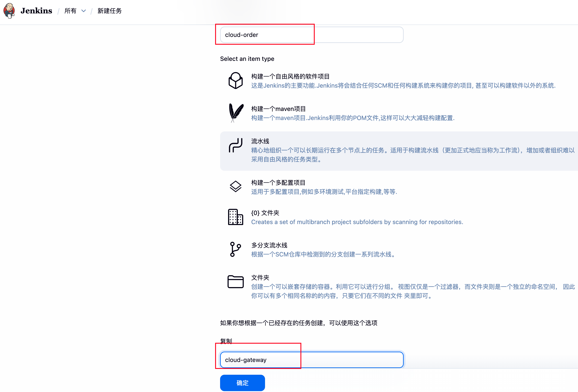Open the 所有 breadcrumb link
This screenshot has width=578, height=392.
click(70, 11)
